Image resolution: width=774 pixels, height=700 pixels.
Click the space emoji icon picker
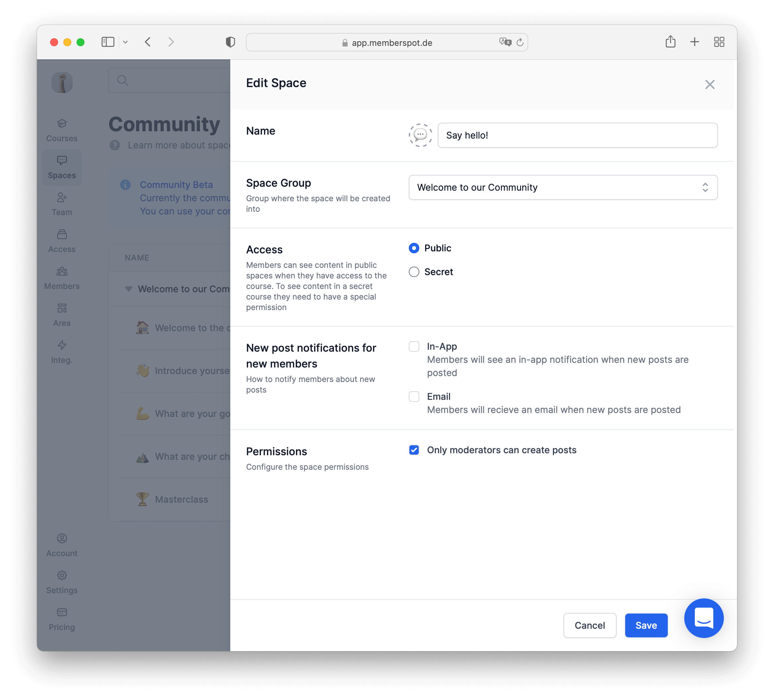pos(420,135)
